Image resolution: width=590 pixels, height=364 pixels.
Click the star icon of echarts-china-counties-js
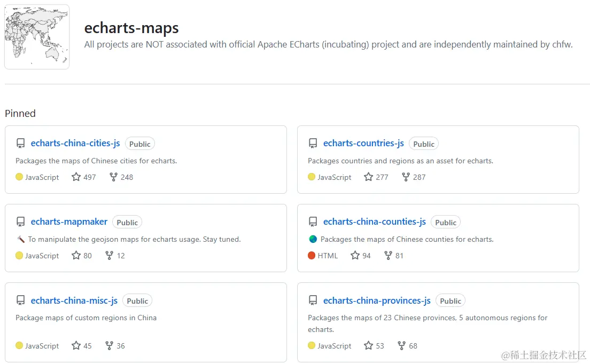click(x=355, y=256)
